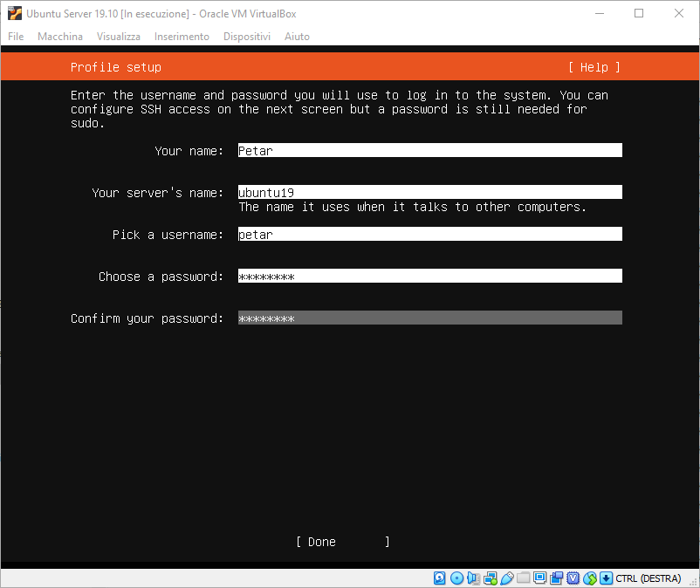The width and height of the screenshot is (700, 588).
Task: Open the Macchina menu
Action: pyautogui.click(x=60, y=37)
